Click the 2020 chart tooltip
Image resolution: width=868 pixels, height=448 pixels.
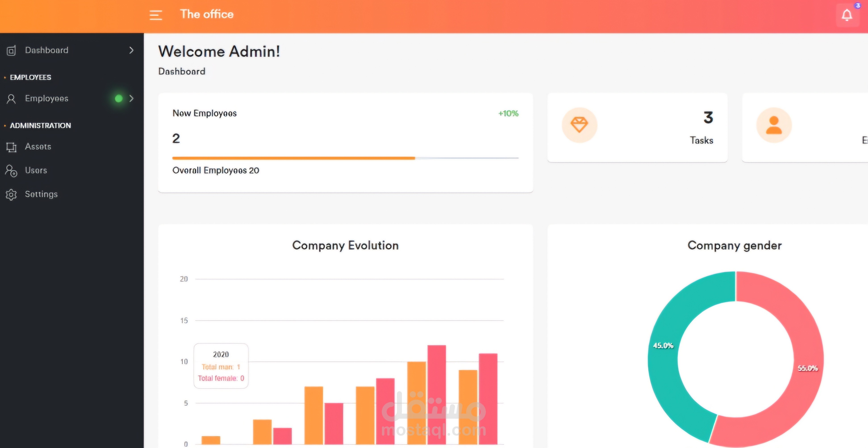tap(221, 366)
